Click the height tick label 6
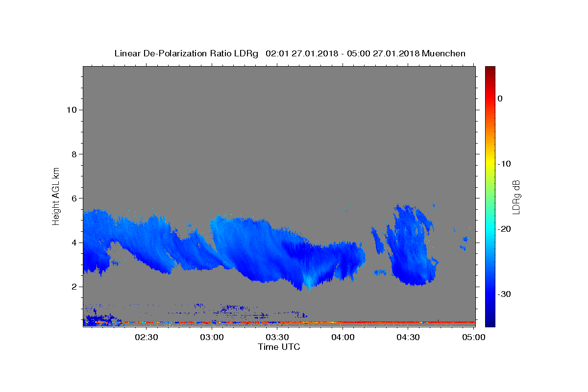 (x=73, y=198)
